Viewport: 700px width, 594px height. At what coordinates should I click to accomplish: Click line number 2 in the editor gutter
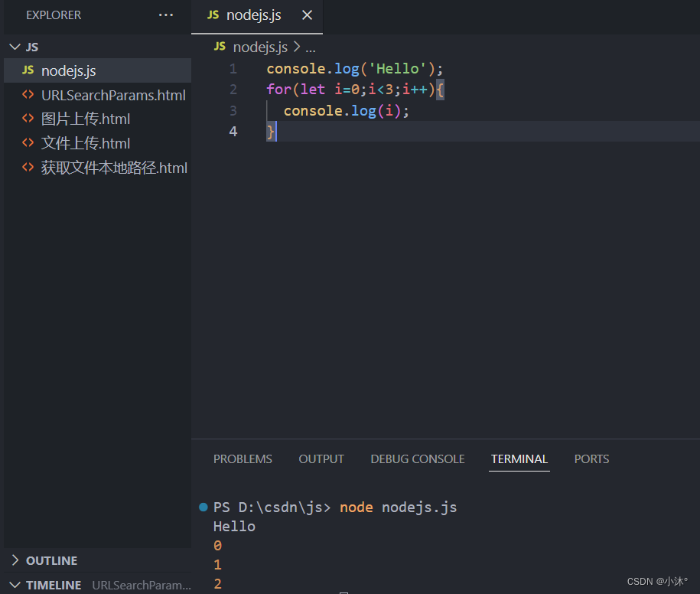[233, 90]
